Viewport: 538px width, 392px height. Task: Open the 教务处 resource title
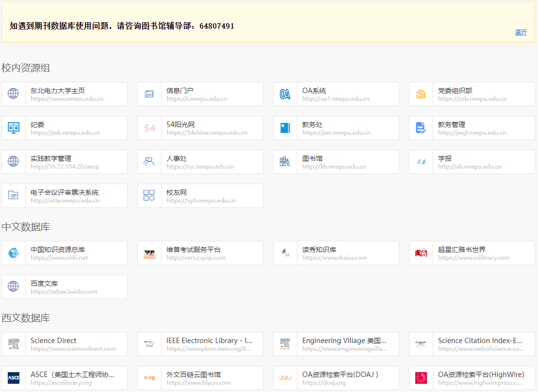[312, 125]
